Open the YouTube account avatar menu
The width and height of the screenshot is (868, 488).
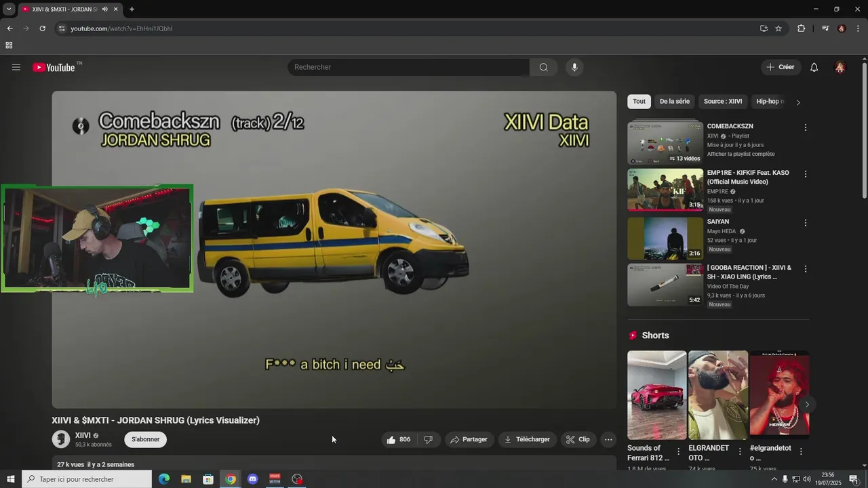pyautogui.click(x=840, y=67)
